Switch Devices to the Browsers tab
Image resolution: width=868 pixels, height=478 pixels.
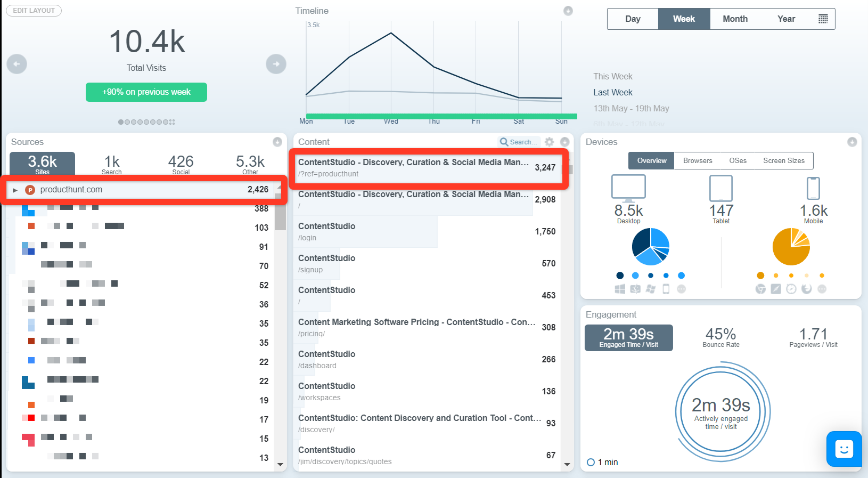coord(698,160)
